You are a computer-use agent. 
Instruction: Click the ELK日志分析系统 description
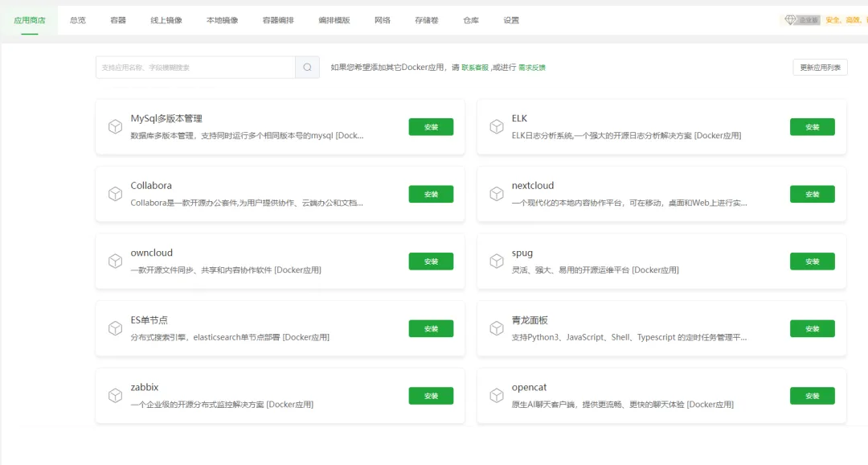coord(626,136)
